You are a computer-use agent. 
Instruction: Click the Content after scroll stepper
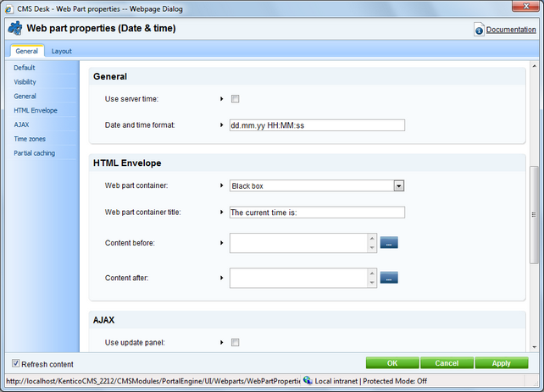pos(371,277)
